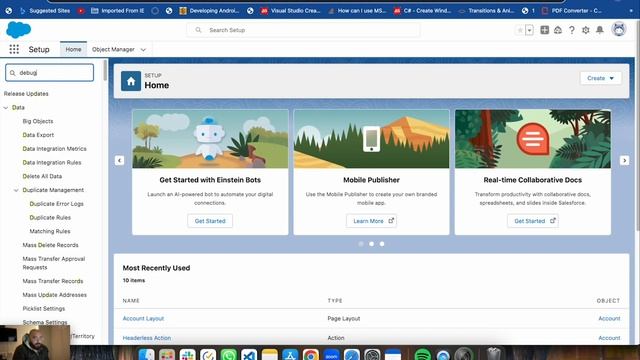Image resolution: width=640 pixels, height=360 pixels.
Task: Open the Help question mark icon
Action: click(x=572, y=30)
